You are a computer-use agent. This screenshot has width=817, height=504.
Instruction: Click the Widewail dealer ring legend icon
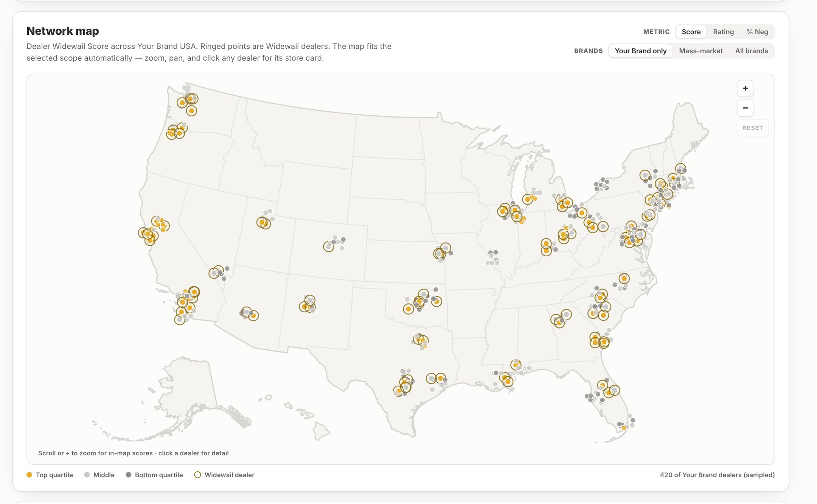coord(197,475)
